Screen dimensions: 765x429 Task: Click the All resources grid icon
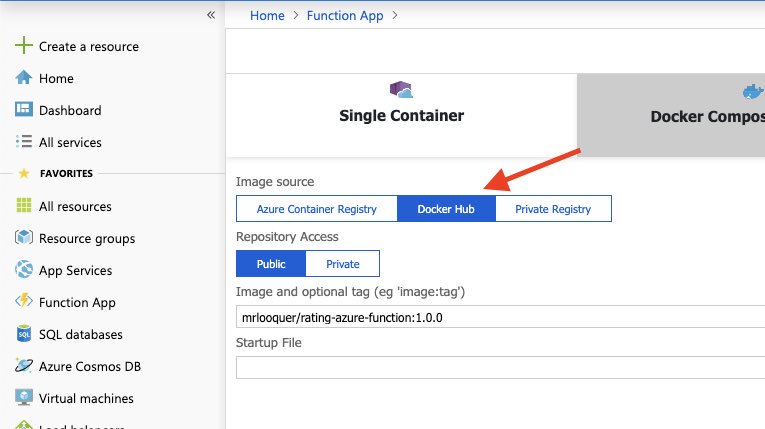[23, 205]
